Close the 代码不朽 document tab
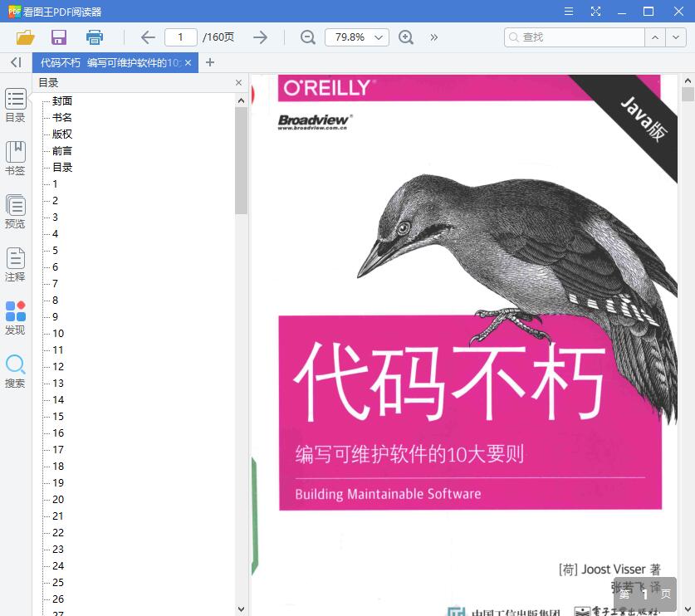 (188, 63)
